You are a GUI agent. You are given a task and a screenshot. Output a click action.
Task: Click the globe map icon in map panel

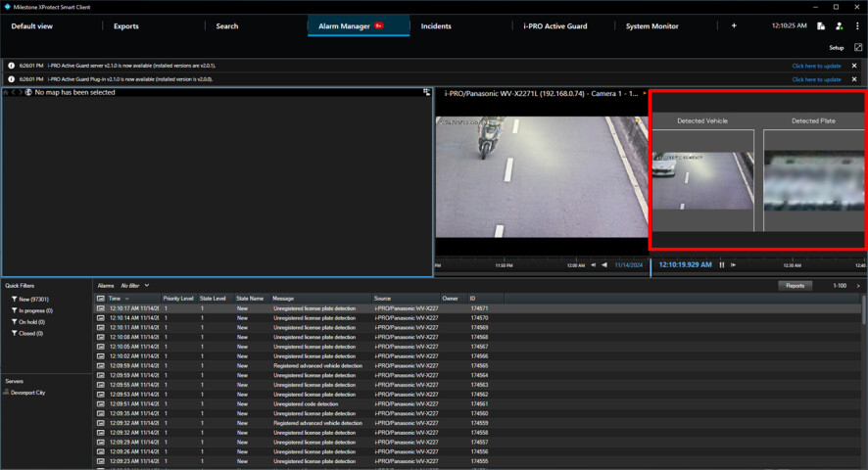(x=28, y=92)
